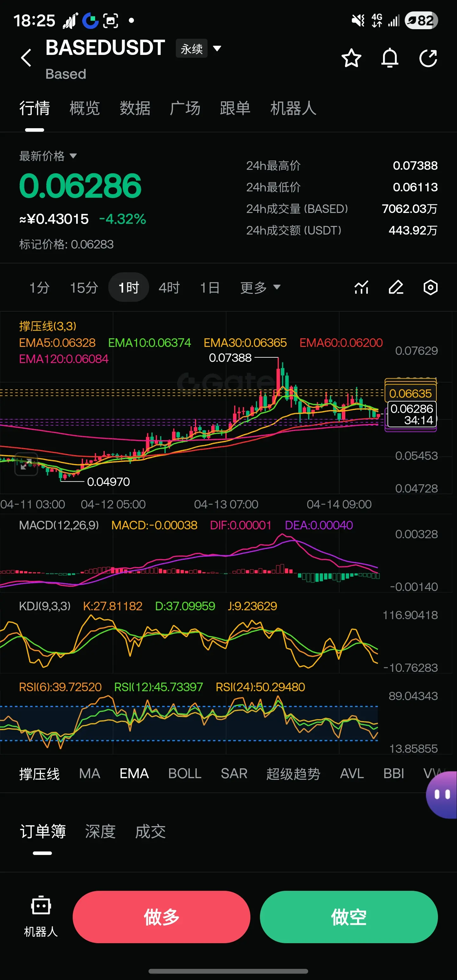Toggle the 撑压线 indicator
The height and width of the screenshot is (980, 457).
point(40,774)
